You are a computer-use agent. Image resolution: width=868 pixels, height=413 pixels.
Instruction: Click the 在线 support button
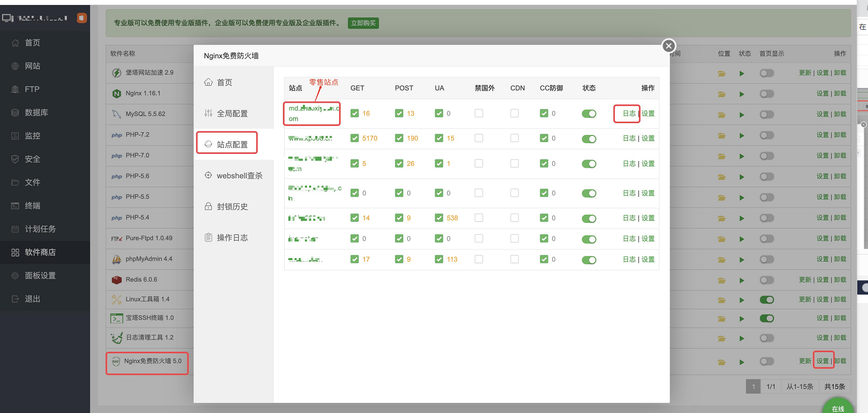click(838, 406)
